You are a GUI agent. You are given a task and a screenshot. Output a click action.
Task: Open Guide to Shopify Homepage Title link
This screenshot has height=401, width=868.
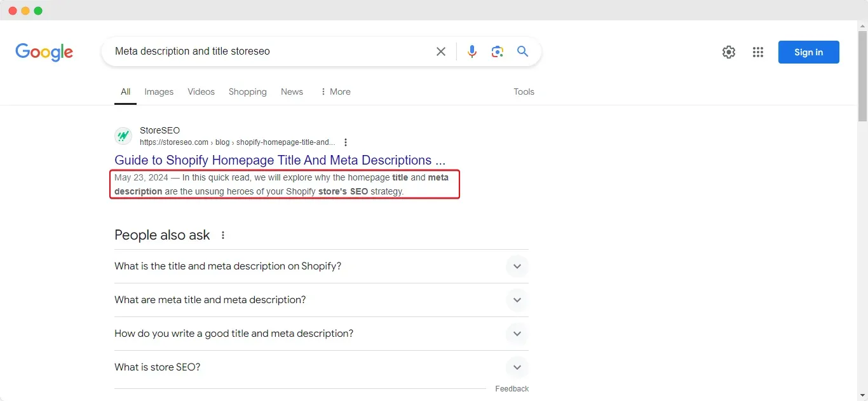tap(280, 160)
